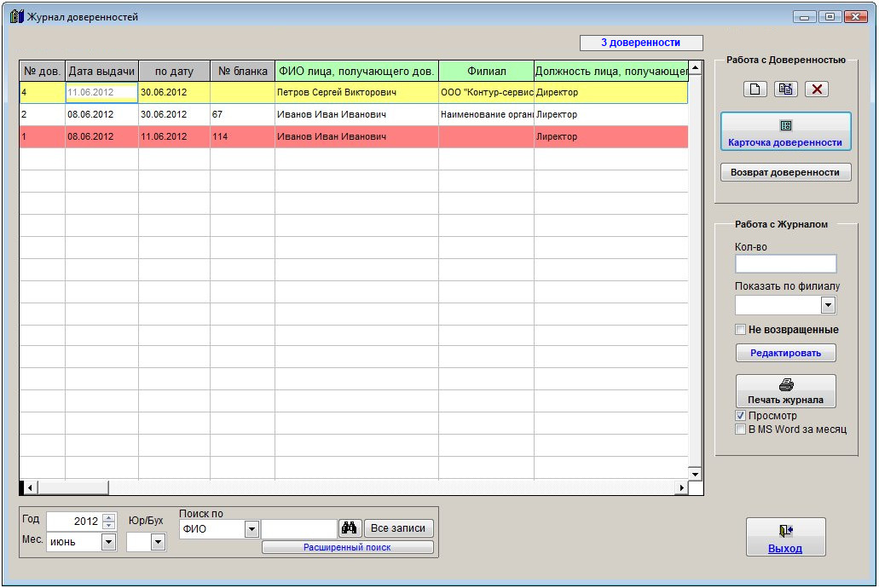Viewport: 879px width, 588px height.
Task: Maximize the Журнал доверенностей window
Action: (830, 17)
